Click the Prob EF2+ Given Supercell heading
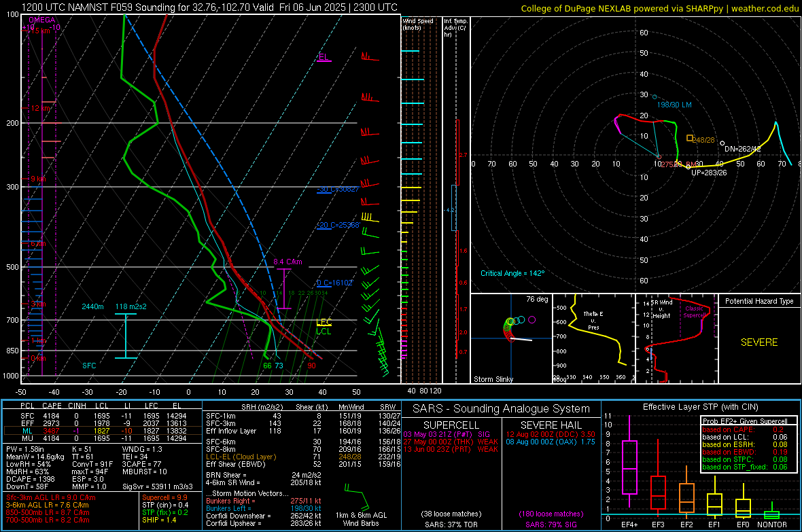 coord(745,421)
